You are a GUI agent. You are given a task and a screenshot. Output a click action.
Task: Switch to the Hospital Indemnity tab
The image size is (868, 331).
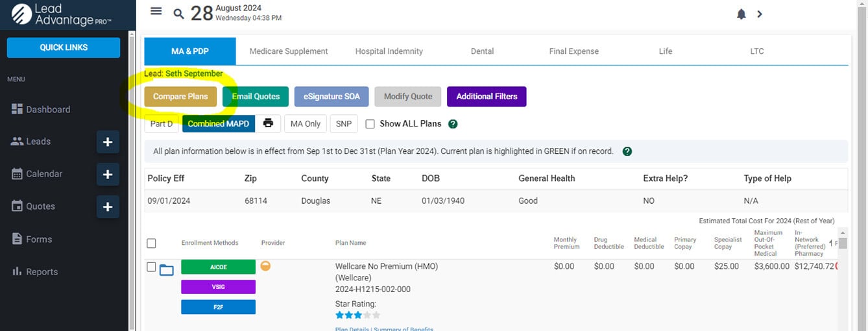[x=389, y=51]
